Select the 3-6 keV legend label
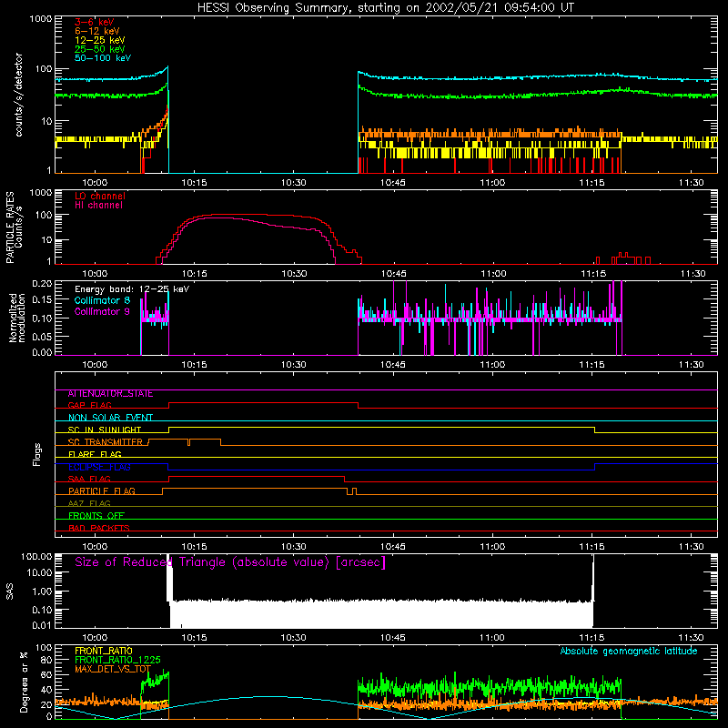The height and width of the screenshot is (728, 728). [95, 22]
